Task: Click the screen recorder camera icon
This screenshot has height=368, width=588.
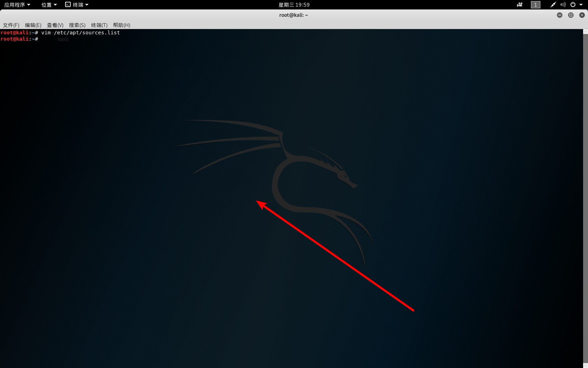Action: 519,5
